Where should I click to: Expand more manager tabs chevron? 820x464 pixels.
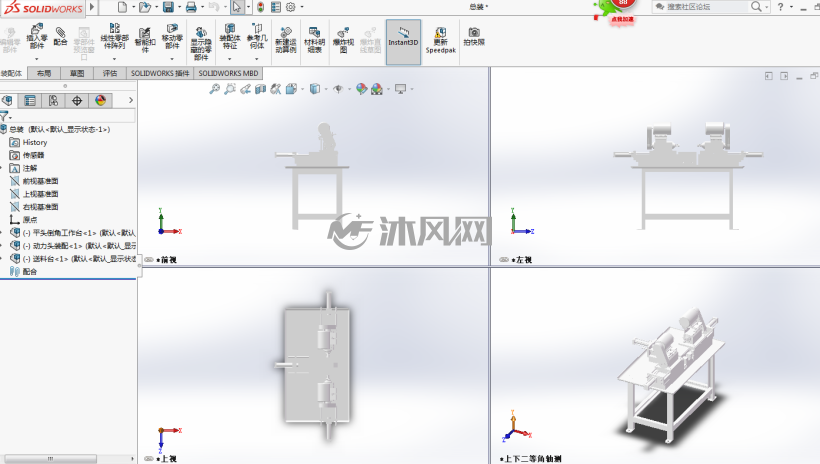pos(131,100)
